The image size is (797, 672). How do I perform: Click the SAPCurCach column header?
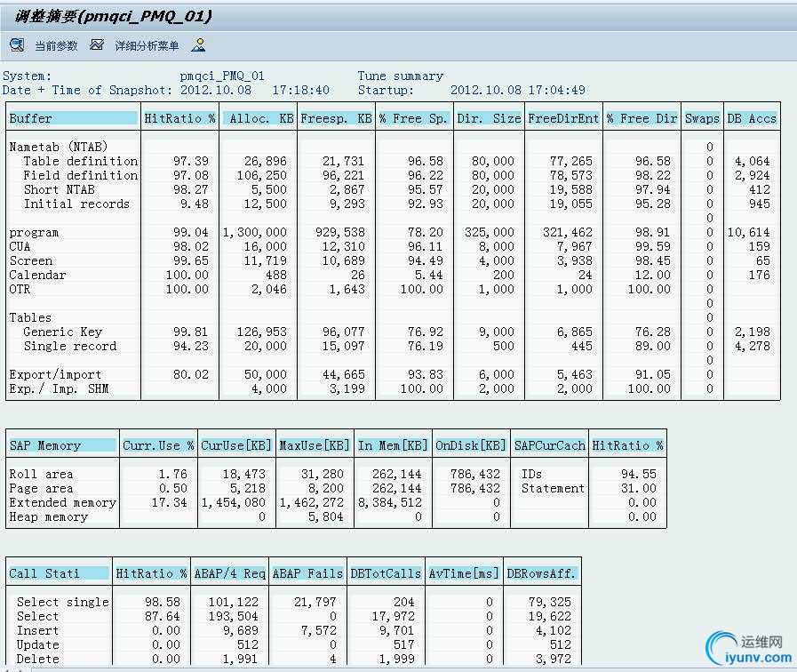tap(549, 446)
